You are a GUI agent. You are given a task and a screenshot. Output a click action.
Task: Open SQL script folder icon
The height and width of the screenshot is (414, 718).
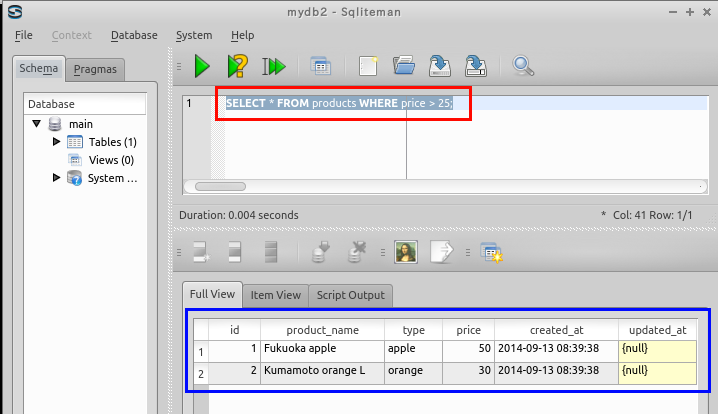coord(404,66)
